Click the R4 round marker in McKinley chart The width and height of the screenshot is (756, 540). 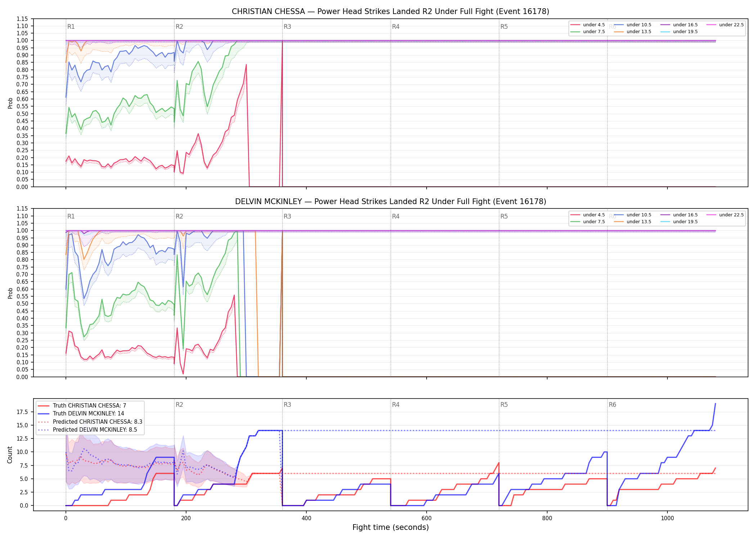click(396, 216)
